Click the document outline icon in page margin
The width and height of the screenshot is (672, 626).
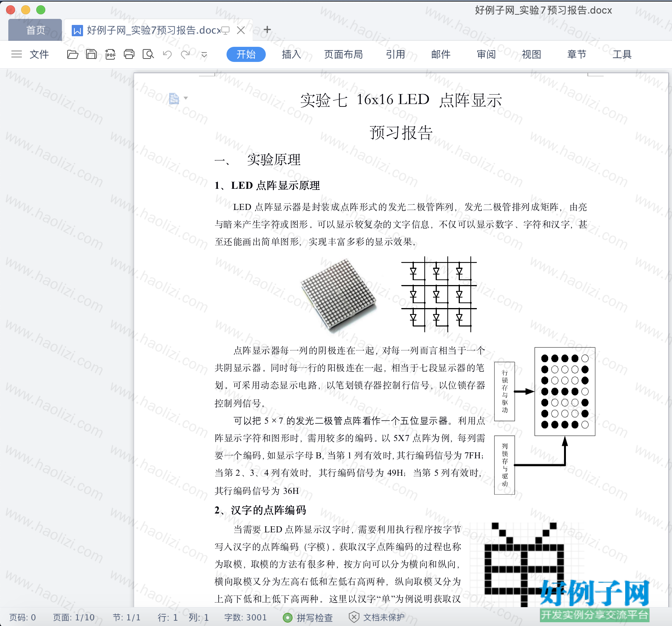[174, 98]
